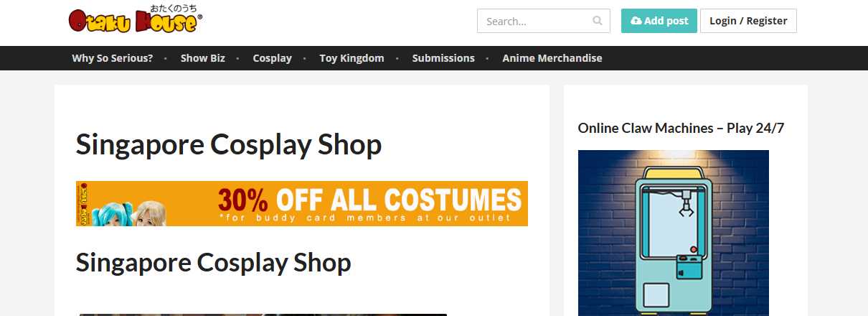
Task: Focus the Search text field
Action: coord(543,21)
